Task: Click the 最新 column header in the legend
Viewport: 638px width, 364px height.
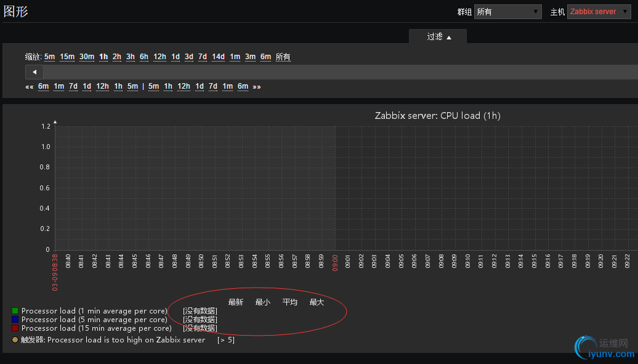Action: 236,302
